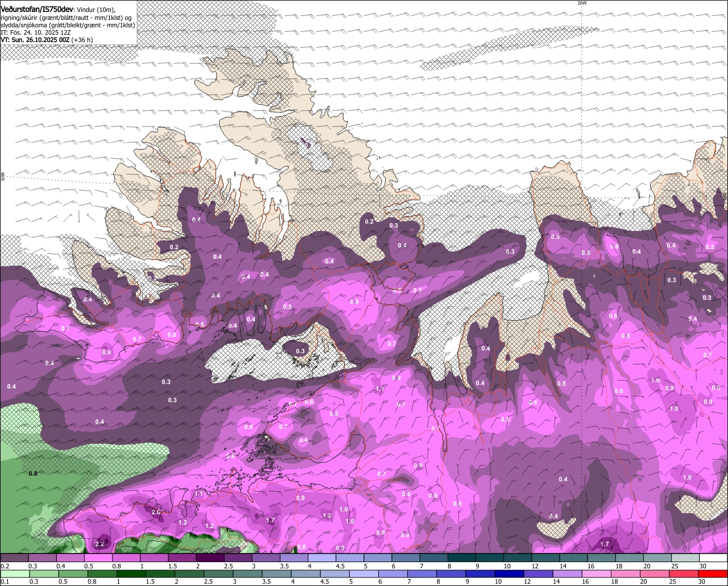Select the light pink rain swatch labeled 16
This screenshot has width=728, height=586.
tap(597, 573)
